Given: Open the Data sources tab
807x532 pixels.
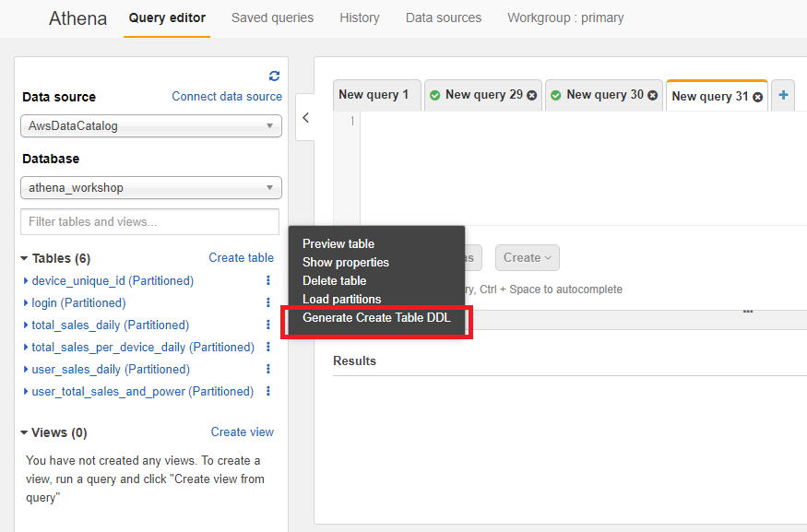Looking at the screenshot, I should [444, 18].
